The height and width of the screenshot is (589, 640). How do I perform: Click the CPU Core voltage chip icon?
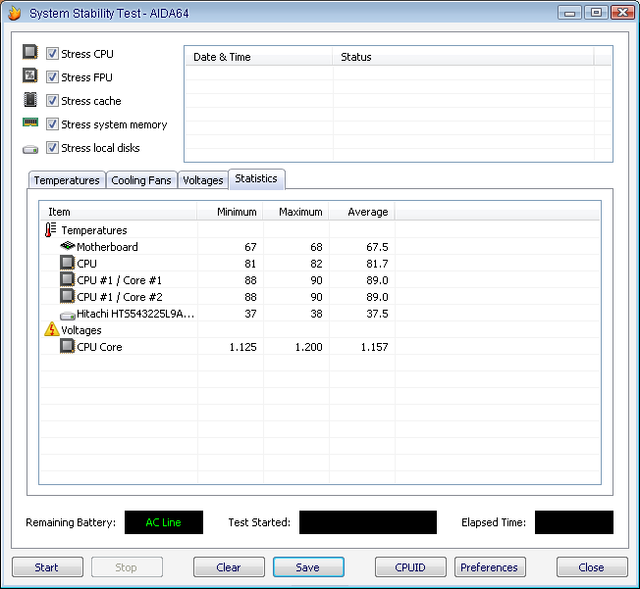click(67, 347)
